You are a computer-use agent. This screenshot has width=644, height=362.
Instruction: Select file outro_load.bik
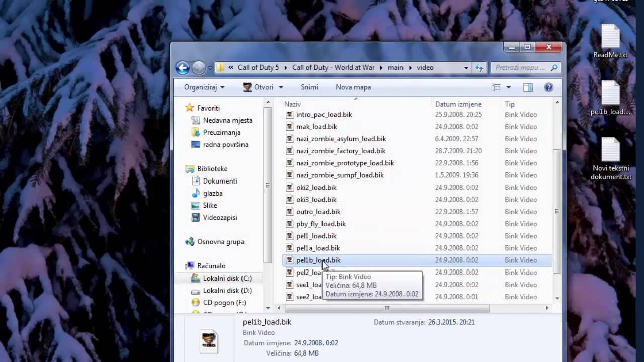[x=318, y=212]
